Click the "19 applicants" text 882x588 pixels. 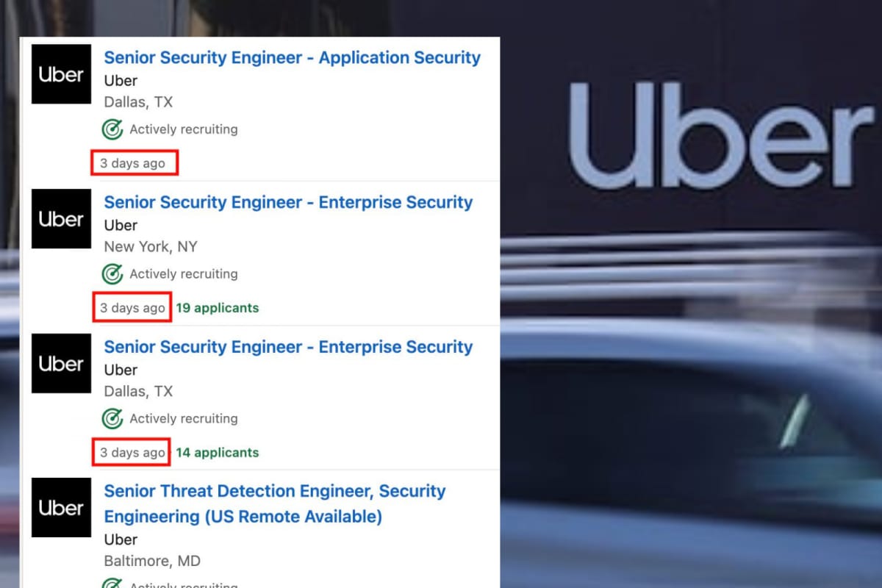pos(217,308)
